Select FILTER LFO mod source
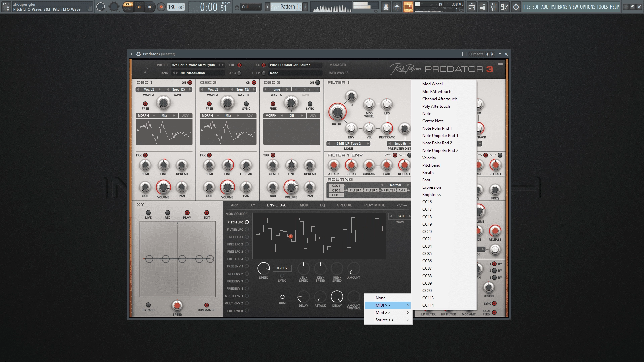This screenshot has width=644, height=362. (x=237, y=230)
